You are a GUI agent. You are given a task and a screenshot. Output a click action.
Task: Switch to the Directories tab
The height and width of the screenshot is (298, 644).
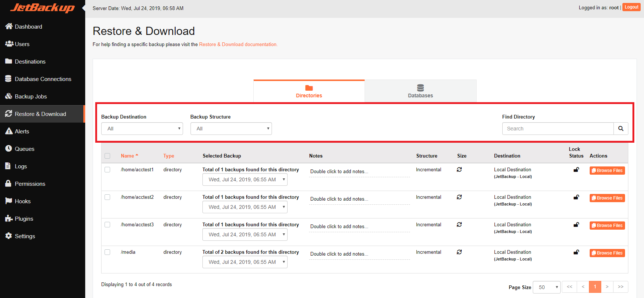309,91
